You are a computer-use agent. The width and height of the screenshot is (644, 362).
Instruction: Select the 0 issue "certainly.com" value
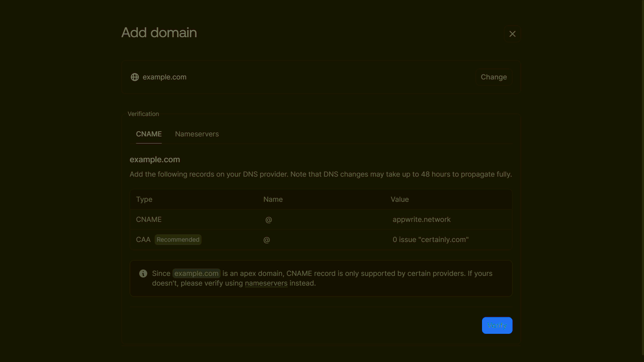point(431,239)
